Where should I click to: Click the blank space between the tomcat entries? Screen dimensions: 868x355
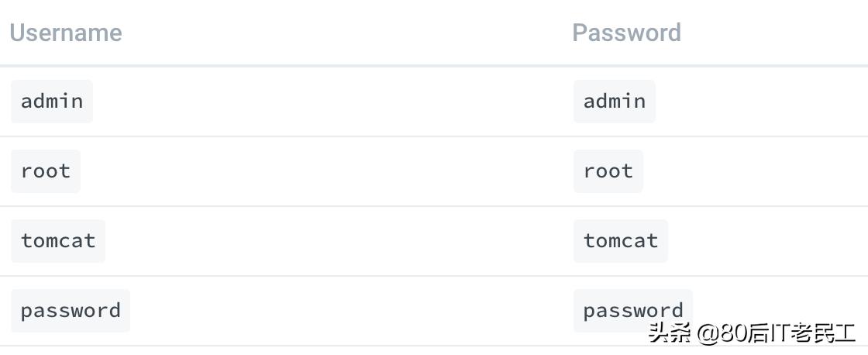[333, 240]
